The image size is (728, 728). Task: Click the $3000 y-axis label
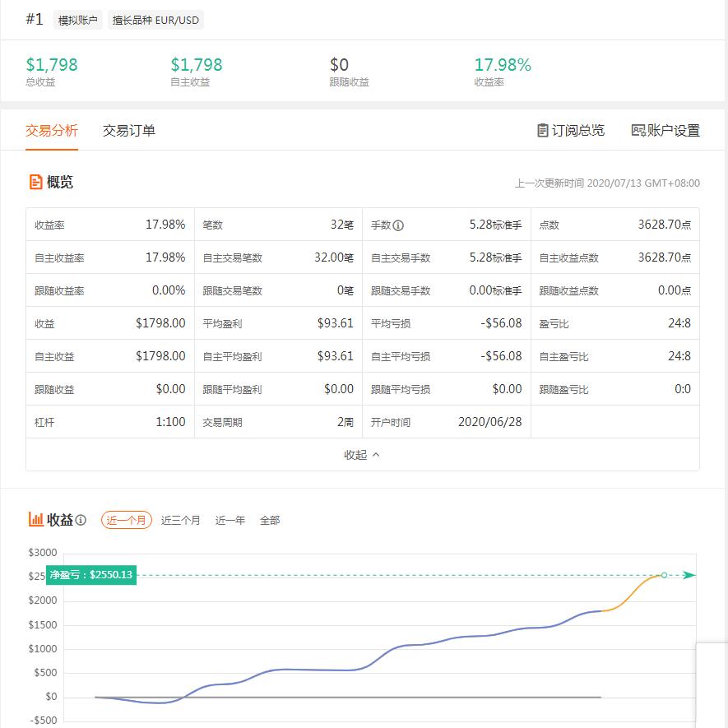(x=43, y=553)
